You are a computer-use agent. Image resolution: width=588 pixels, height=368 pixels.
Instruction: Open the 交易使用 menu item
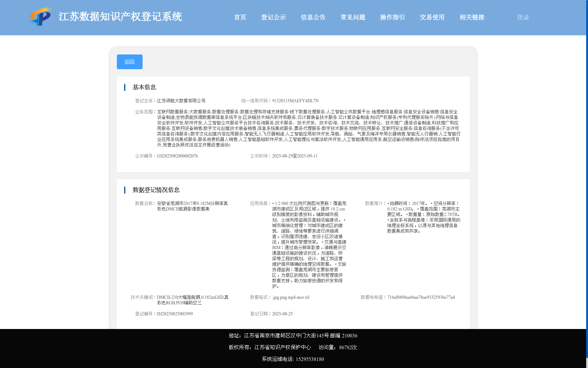432,17
